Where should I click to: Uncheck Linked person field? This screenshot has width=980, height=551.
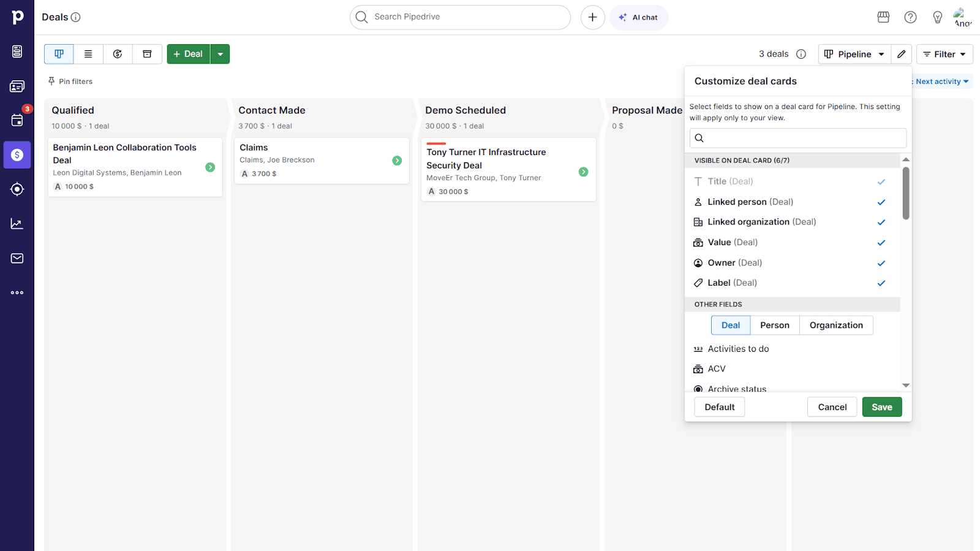click(x=881, y=202)
